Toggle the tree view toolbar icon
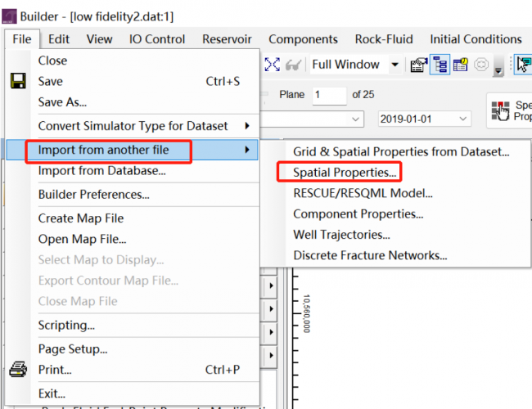Screen dimensions: 532x409 click(440, 65)
